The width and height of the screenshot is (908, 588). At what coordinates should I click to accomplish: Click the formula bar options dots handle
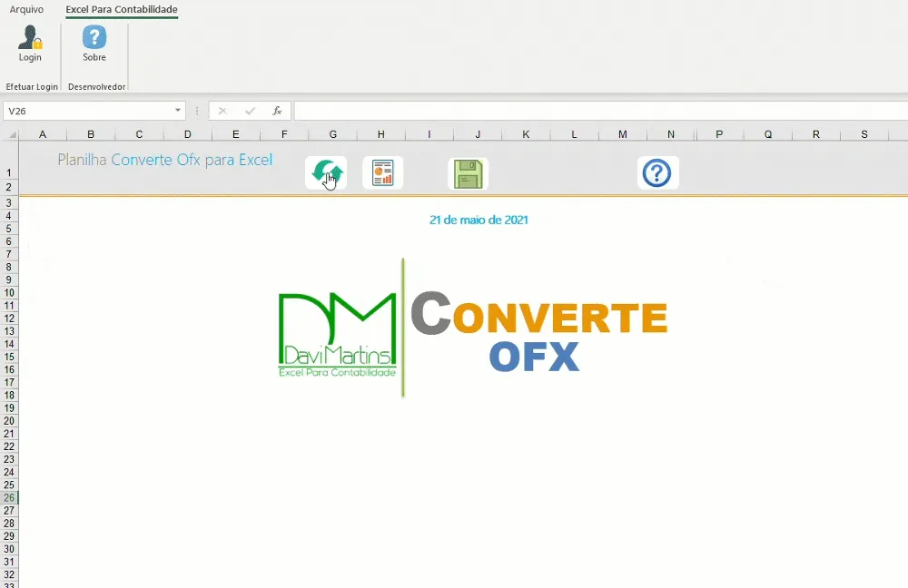click(197, 111)
